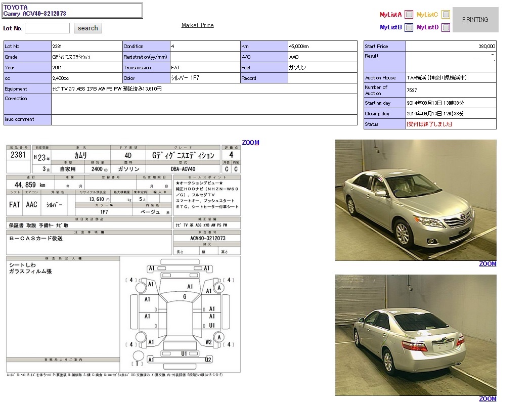Tick the MyListA checkbox
The image size is (532, 402).
tap(409, 15)
